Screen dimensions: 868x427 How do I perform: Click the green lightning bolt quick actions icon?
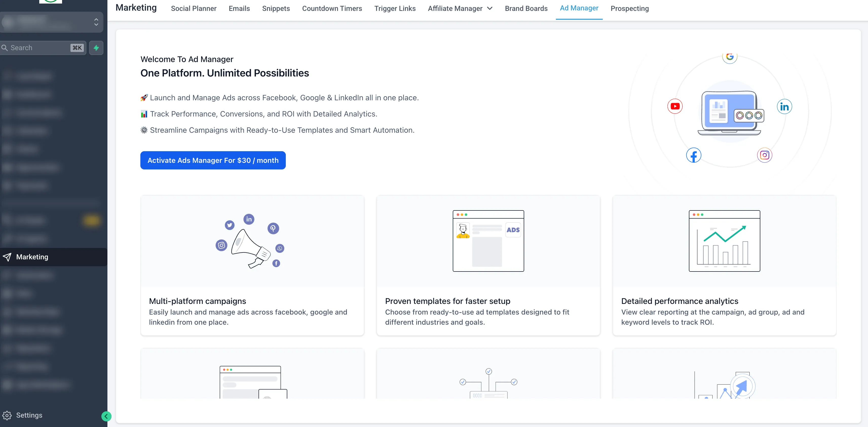[x=96, y=48]
